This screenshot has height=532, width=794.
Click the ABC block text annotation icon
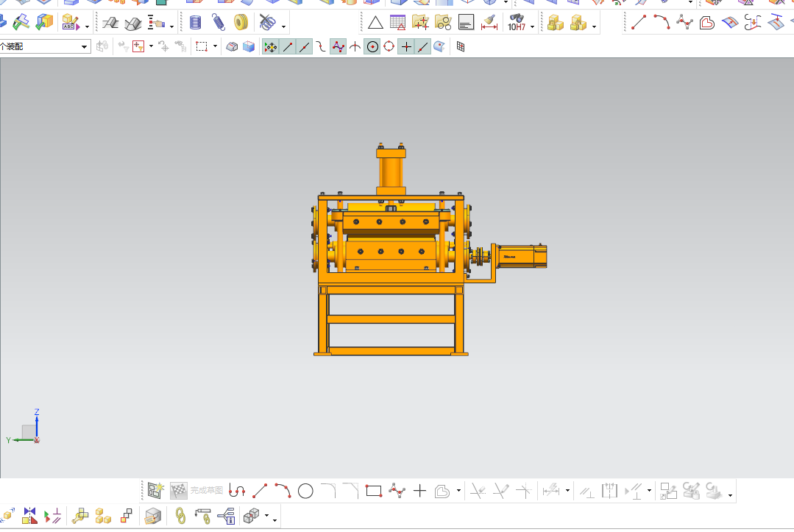point(71,23)
